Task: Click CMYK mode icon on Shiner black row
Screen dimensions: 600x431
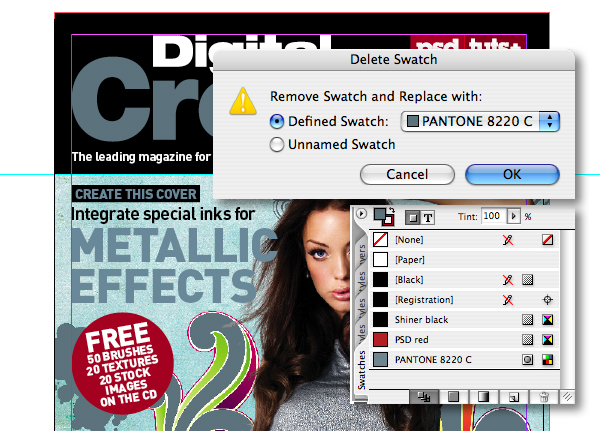Action: [548, 320]
